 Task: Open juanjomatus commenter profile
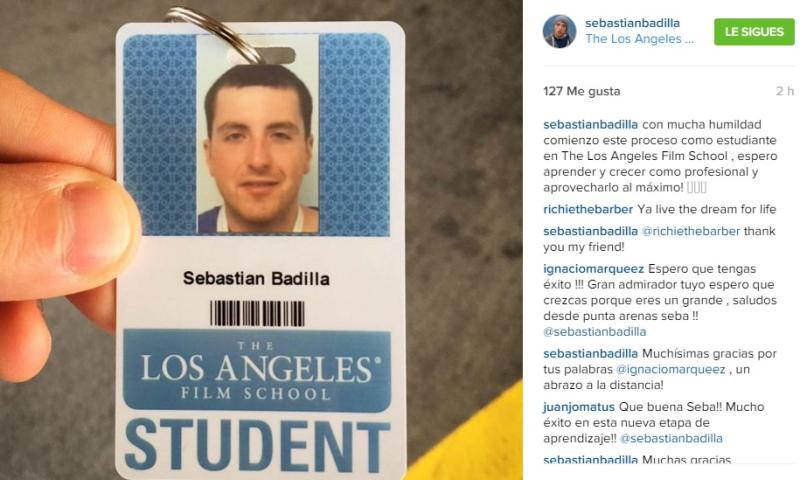pyautogui.click(x=579, y=407)
